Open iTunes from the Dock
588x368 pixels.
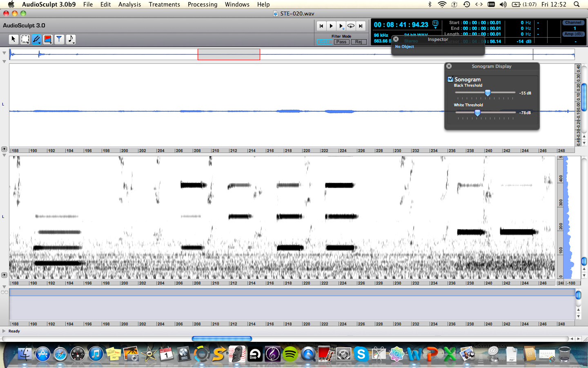[x=96, y=354]
